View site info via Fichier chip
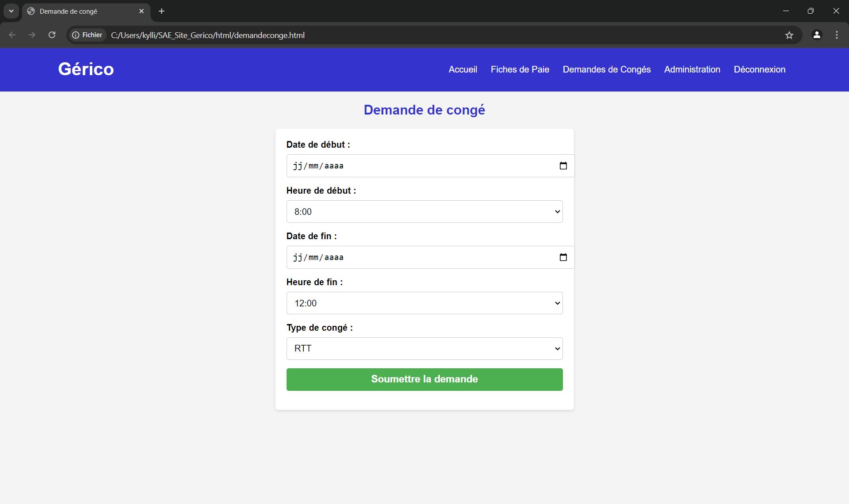This screenshot has width=849, height=504. click(x=88, y=35)
